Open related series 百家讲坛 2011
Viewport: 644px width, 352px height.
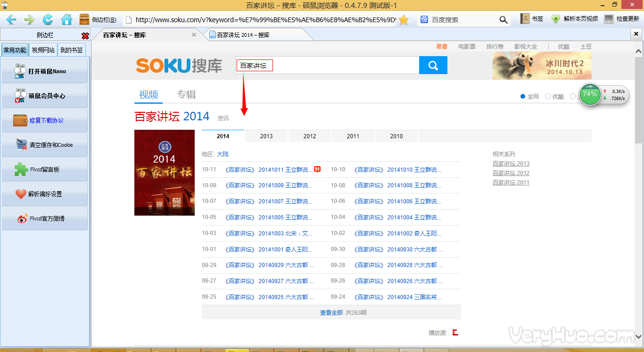pyautogui.click(x=511, y=183)
